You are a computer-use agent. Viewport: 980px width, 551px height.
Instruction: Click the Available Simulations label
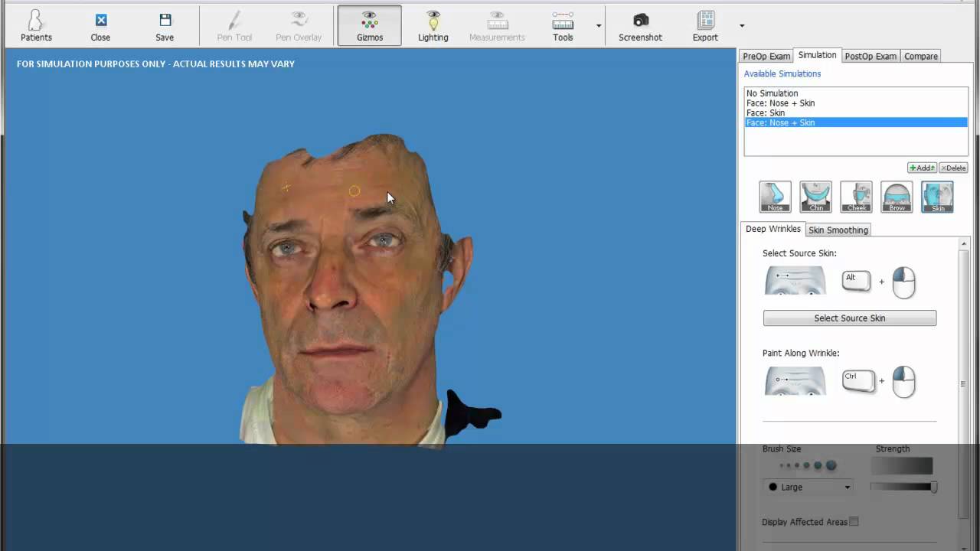click(x=782, y=73)
